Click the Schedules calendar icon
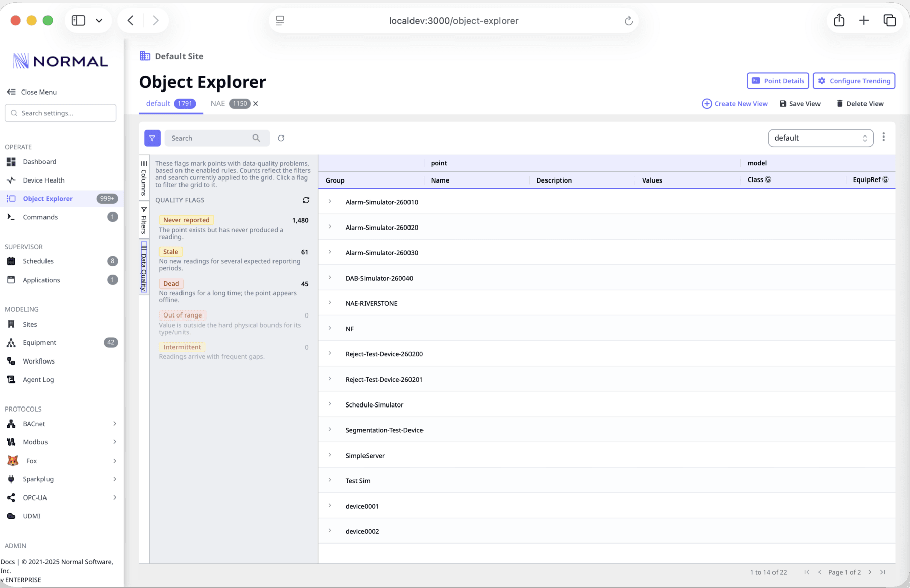Viewport: 910px width, 588px height. coord(11,261)
